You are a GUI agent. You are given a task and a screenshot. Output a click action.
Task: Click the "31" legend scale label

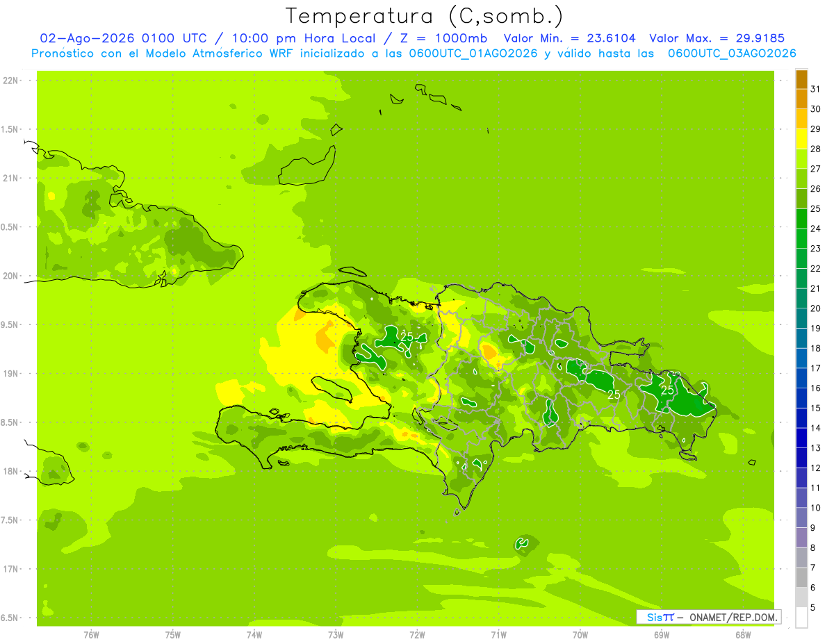pyautogui.click(x=816, y=89)
